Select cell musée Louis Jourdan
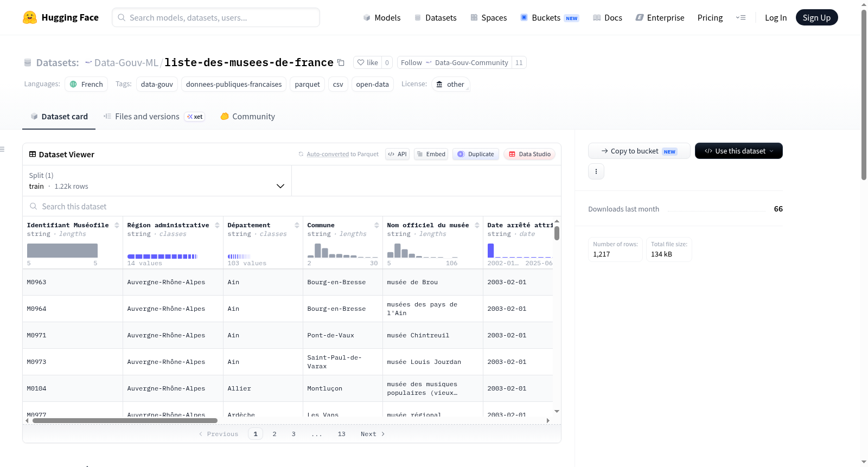This screenshot has height=467, width=868. [432, 362]
